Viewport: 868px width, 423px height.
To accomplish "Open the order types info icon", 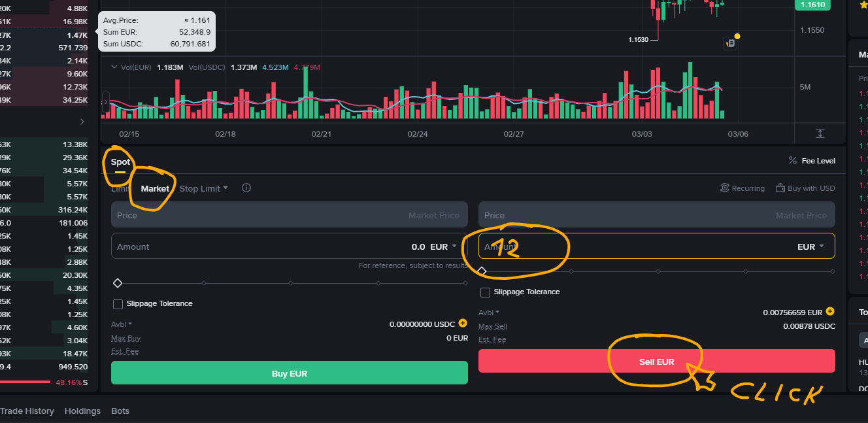I will tap(246, 188).
